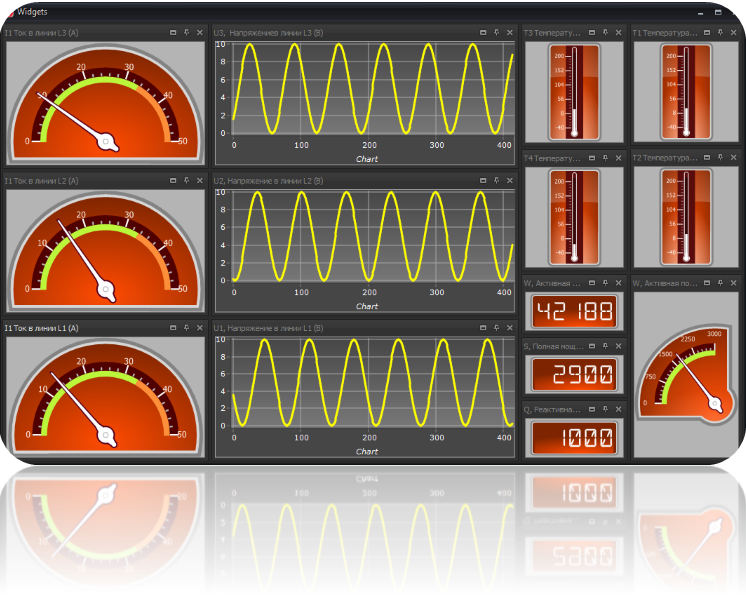Click the T3 thermometer widget
The height and width of the screenshot is (600, 746).
(574, 92)
